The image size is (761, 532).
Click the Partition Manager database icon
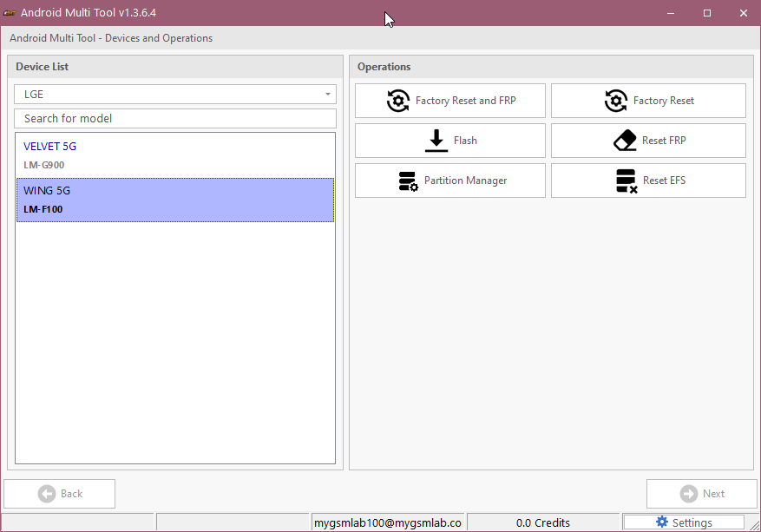[x=408, y=181]
